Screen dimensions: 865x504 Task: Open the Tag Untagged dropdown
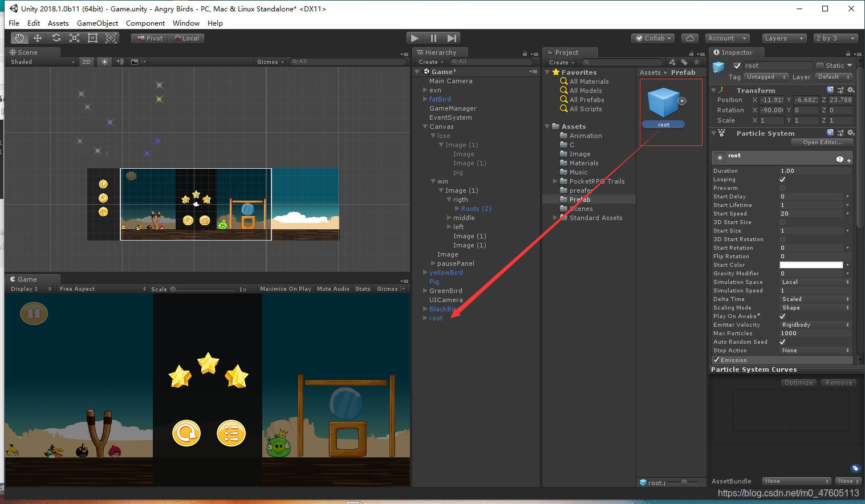pyautogui.click(x=766, y=77)
